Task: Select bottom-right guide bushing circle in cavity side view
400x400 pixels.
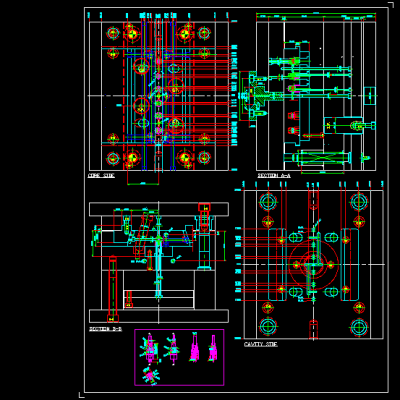Action: point(359,327)
